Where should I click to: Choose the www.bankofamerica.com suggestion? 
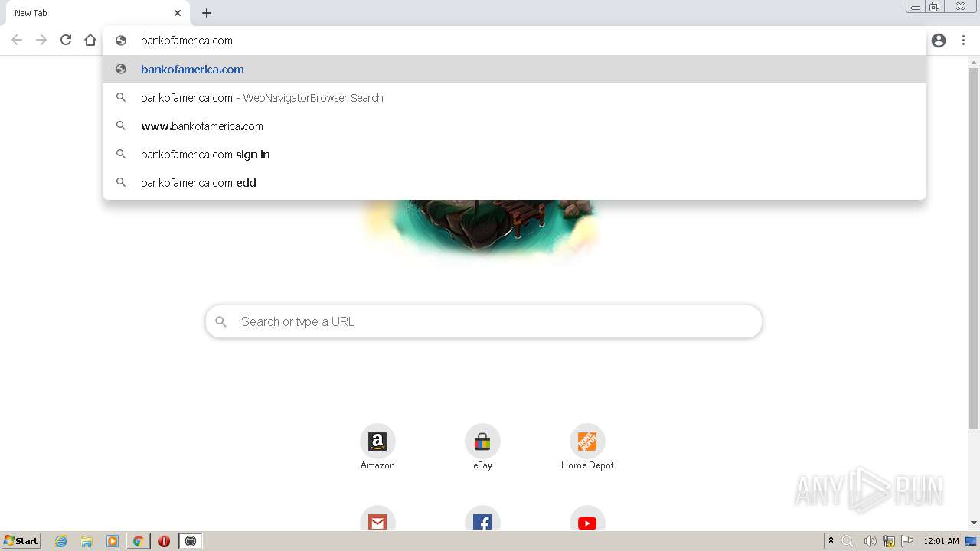point(514,126)
